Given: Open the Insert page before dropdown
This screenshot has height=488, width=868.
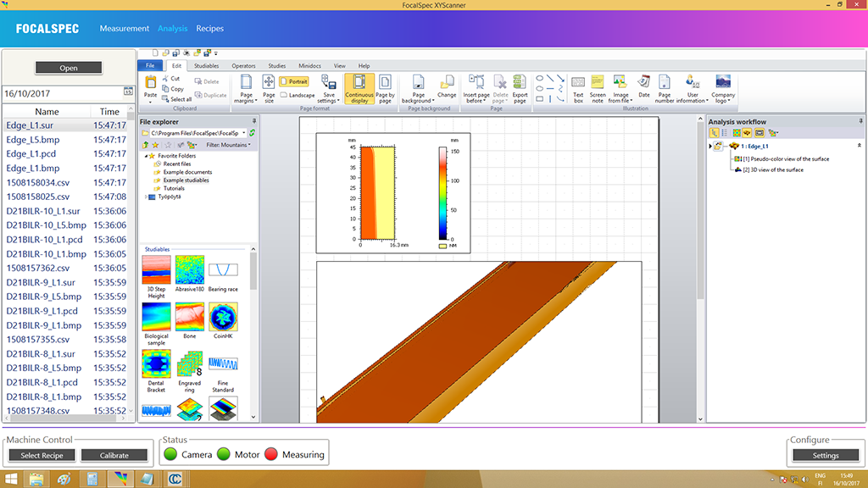Looking at the screenshot, I should pos(476,88).
